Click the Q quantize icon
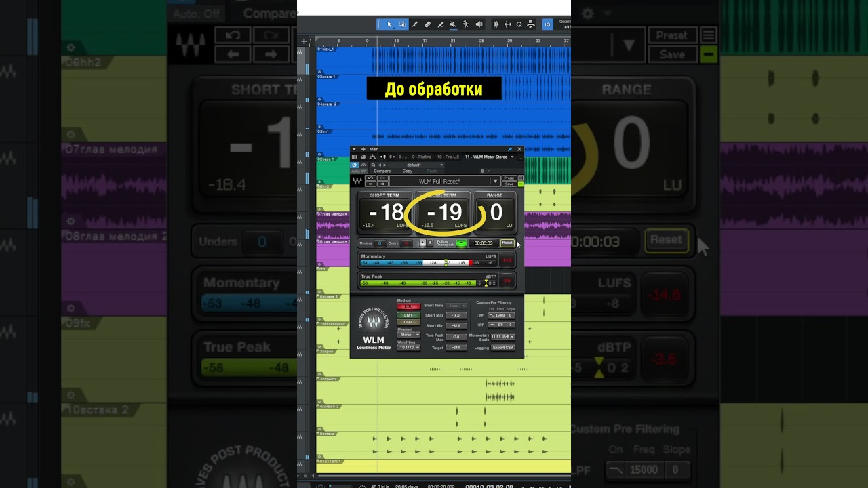Screen dimensions: 868x488 click(x=519, y=24)
